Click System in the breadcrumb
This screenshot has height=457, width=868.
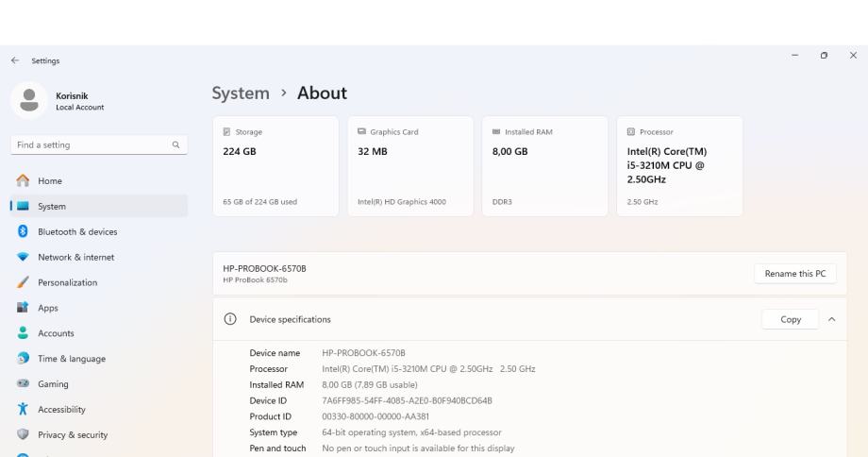pos(241,93)
